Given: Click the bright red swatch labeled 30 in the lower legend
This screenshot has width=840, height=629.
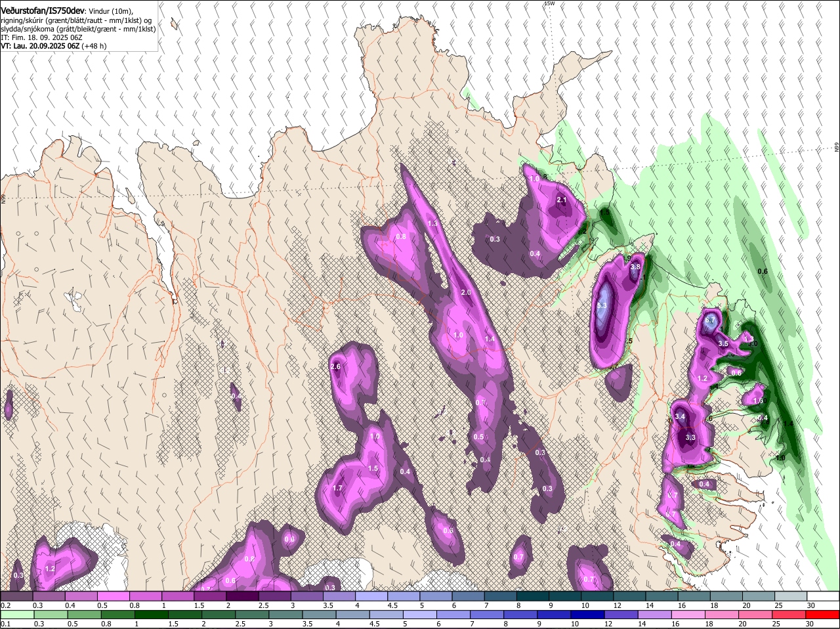Looking at the screenshot, I should tap(823, 615).
